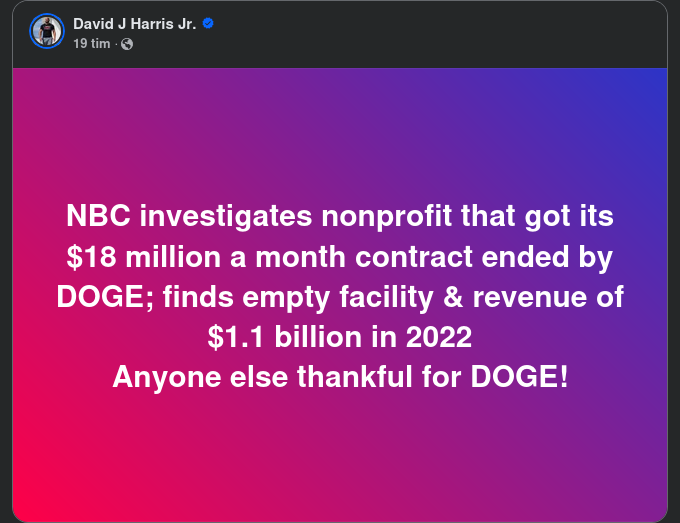The image size is (680, 523).
Task: Click "$18 million" in the post text
Action: [137, 257]
